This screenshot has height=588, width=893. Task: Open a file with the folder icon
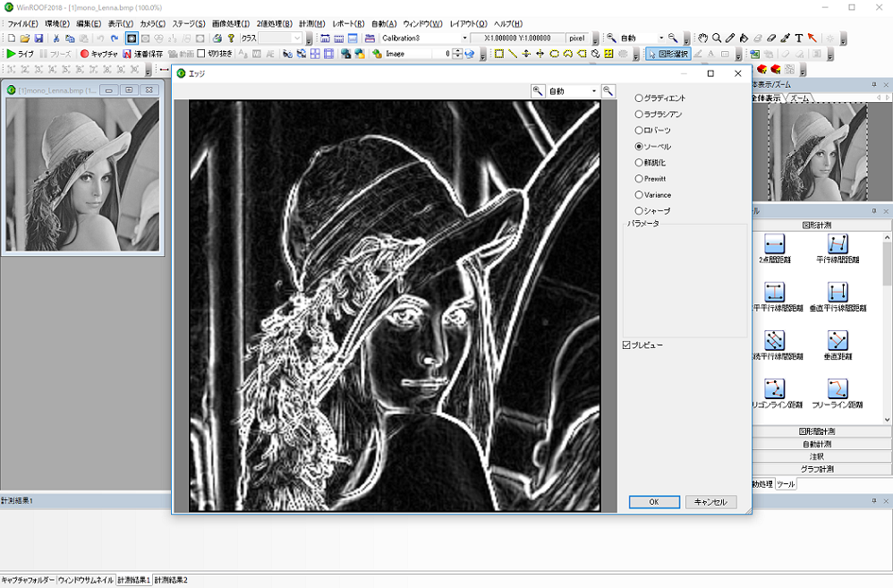click(25, 38)
